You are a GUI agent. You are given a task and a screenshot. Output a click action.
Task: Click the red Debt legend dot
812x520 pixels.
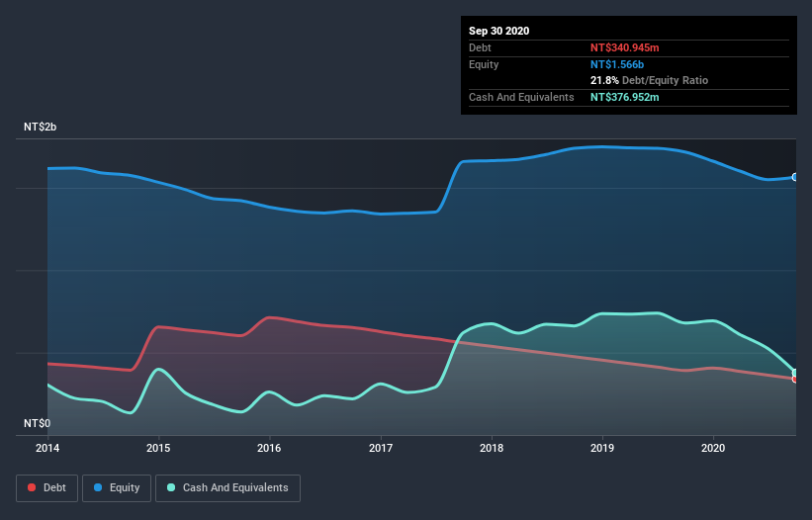(x=32, y=487)
